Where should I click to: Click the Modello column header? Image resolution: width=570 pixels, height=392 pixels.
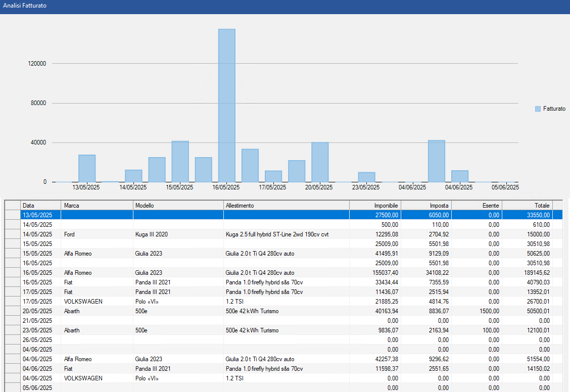pos(178,206)
